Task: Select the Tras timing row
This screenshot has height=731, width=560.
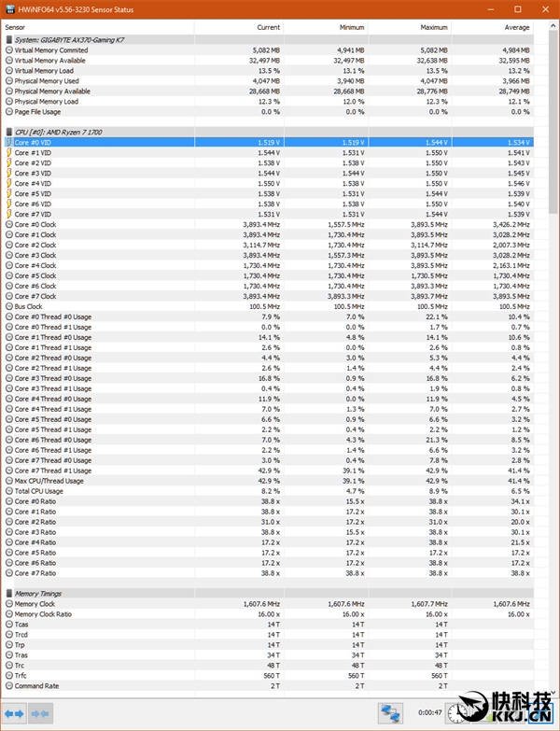Action: tap(268, 655)
